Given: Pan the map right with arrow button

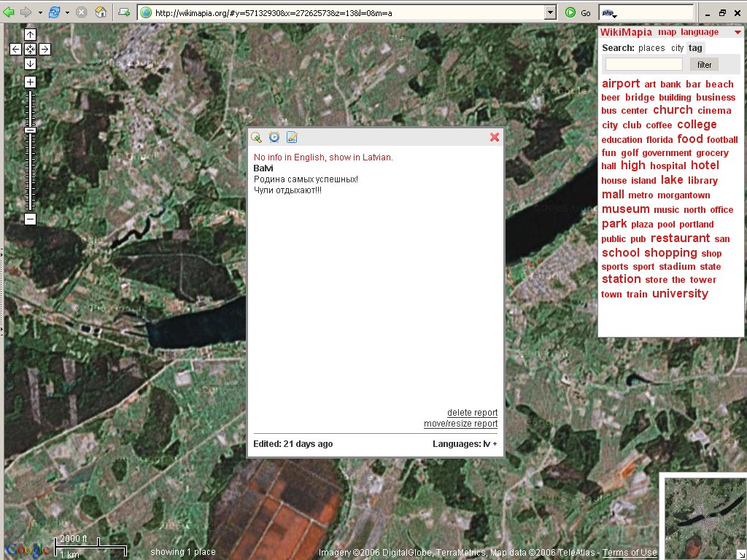Looking at the screenshot, I should pyautogui.click(x=44, y=49).
